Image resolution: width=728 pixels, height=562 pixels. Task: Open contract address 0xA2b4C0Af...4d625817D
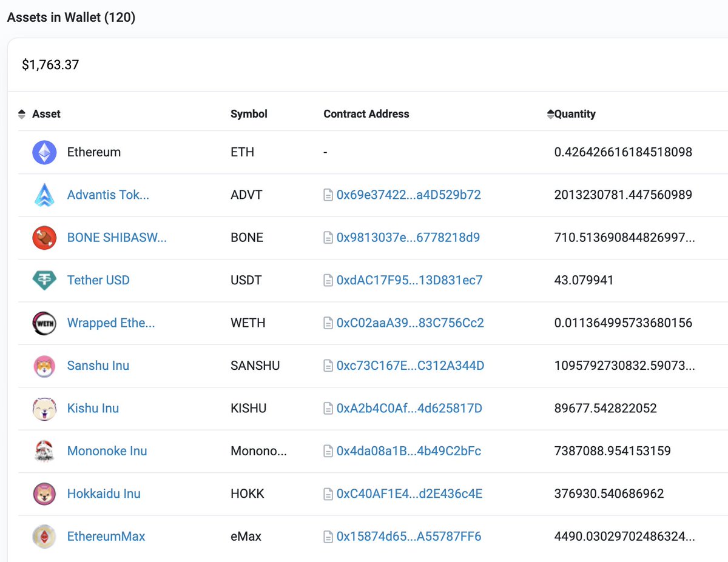[x=409, y=409]
